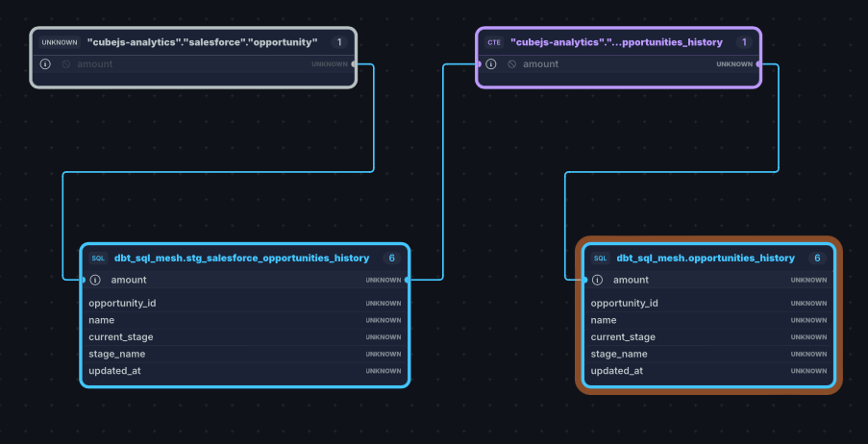Viewport: 868px width, 444px height.
Task: Select the dbt_sql_mesh.opportunities_history node title
Action: click(706, 258)
